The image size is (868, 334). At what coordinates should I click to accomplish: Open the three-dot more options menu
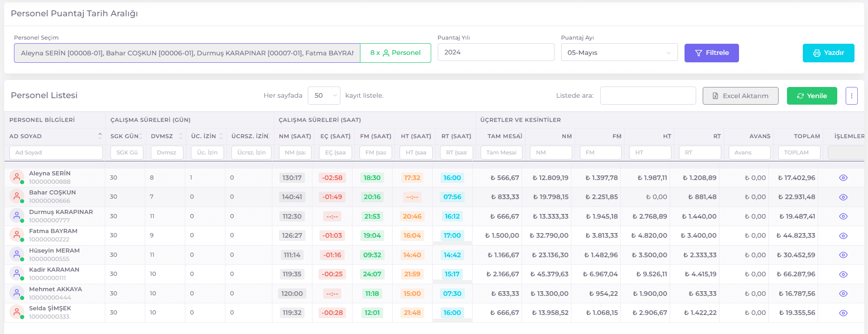click(851, 96)
